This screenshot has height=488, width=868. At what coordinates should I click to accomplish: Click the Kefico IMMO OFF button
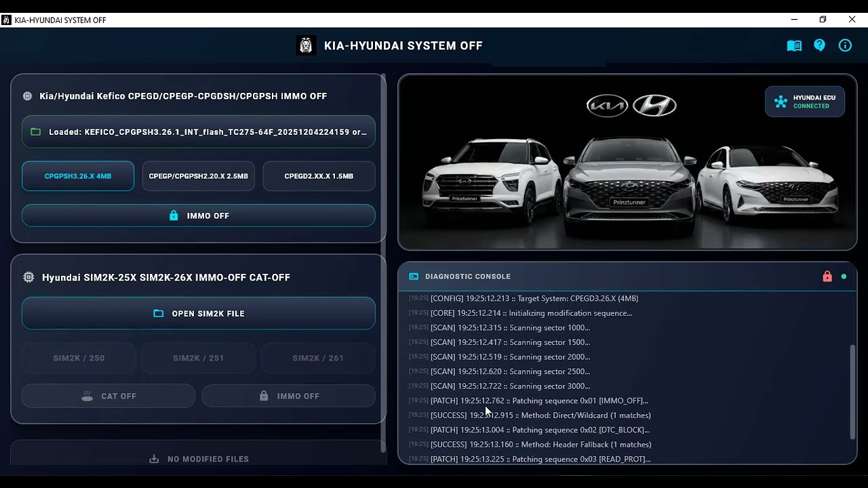coord(199,216)
